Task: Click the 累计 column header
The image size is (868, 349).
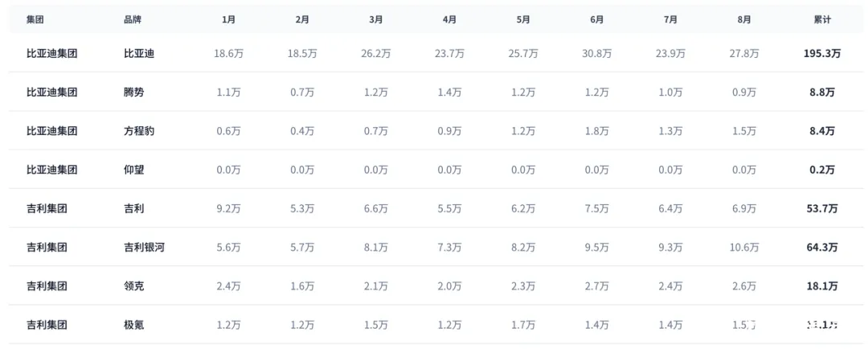Action: (x=822, y=18)
